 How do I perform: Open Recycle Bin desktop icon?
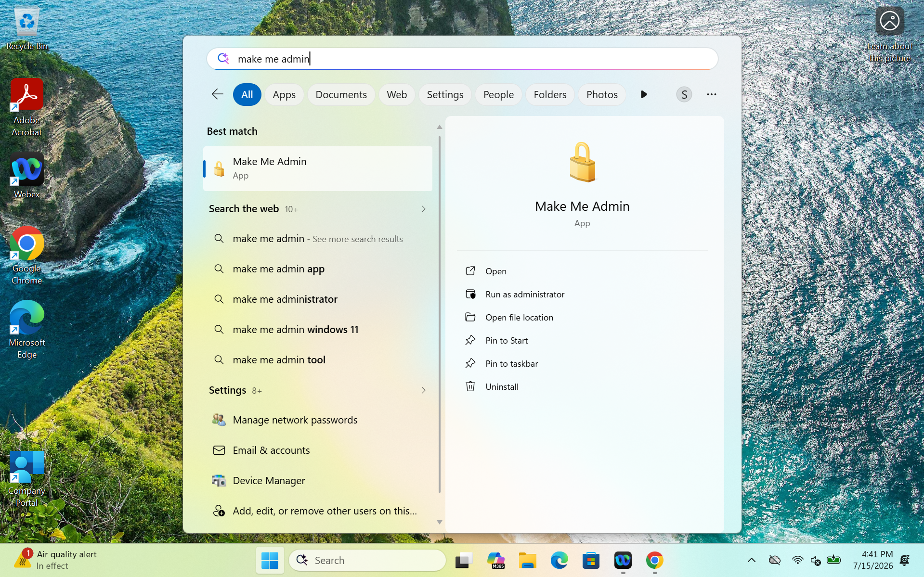(x=26, y=29)
